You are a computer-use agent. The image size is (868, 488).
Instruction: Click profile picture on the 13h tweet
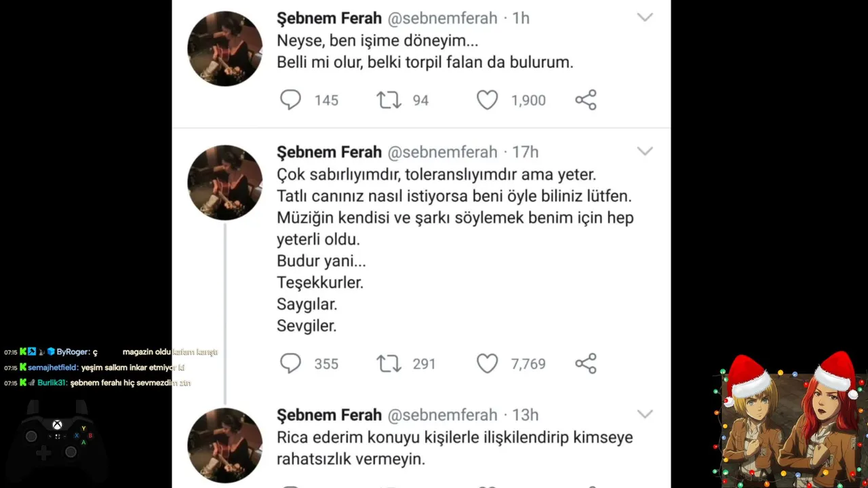(x=224, y=445)
